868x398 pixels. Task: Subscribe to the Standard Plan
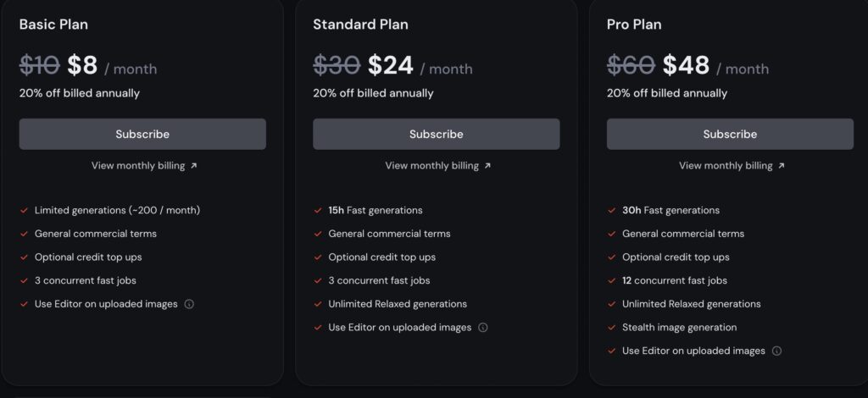[437, 134]
